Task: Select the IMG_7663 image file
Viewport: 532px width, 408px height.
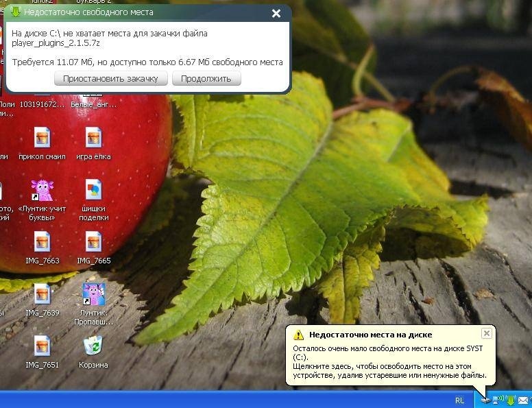Action: pyautogui.click(x=42, y=242)
